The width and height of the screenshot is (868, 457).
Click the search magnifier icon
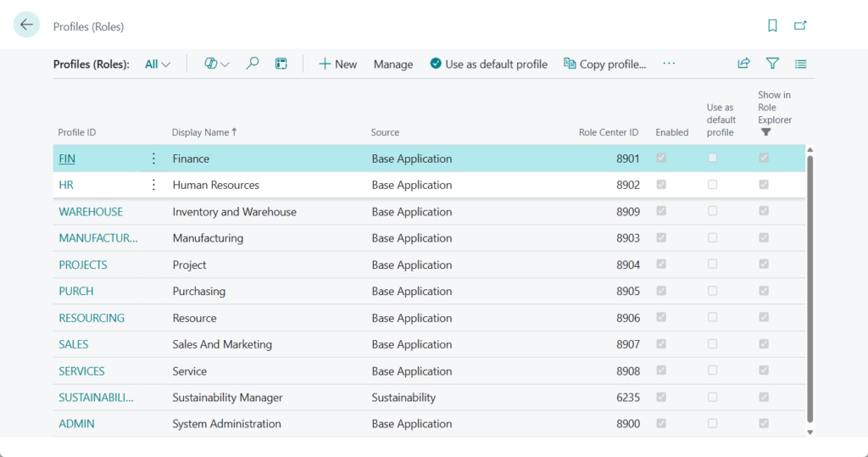tap(253, 64)
